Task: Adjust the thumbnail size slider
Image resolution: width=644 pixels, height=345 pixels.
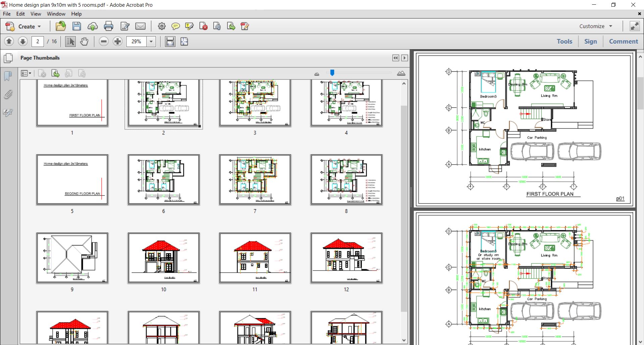Action: pyautogui.click(x=332, y=73)
